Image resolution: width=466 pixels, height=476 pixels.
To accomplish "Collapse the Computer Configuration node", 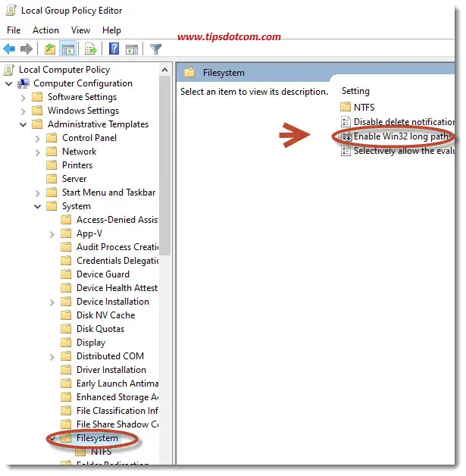I will coord(9,84).
